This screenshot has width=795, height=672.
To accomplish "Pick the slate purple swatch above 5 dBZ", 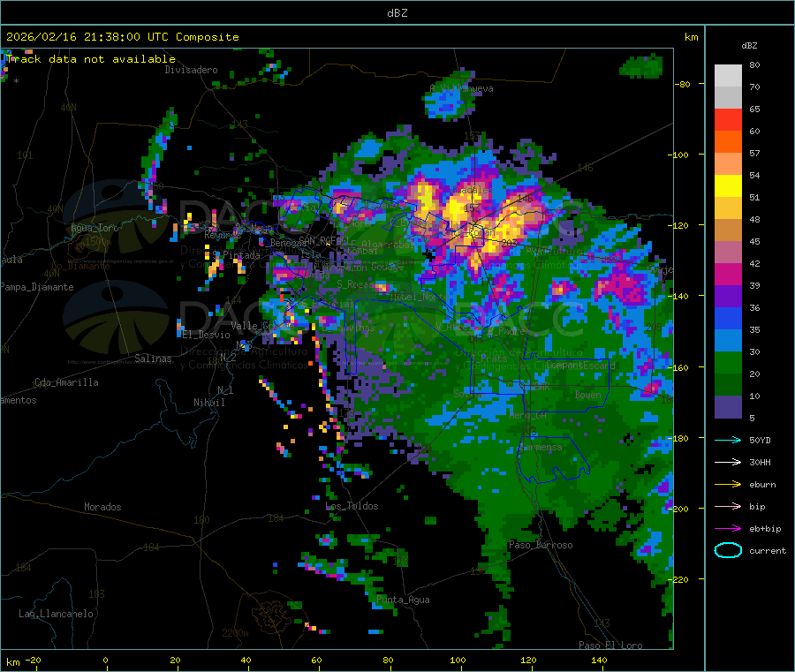I will pyautogui.click(x=728, y=407).
